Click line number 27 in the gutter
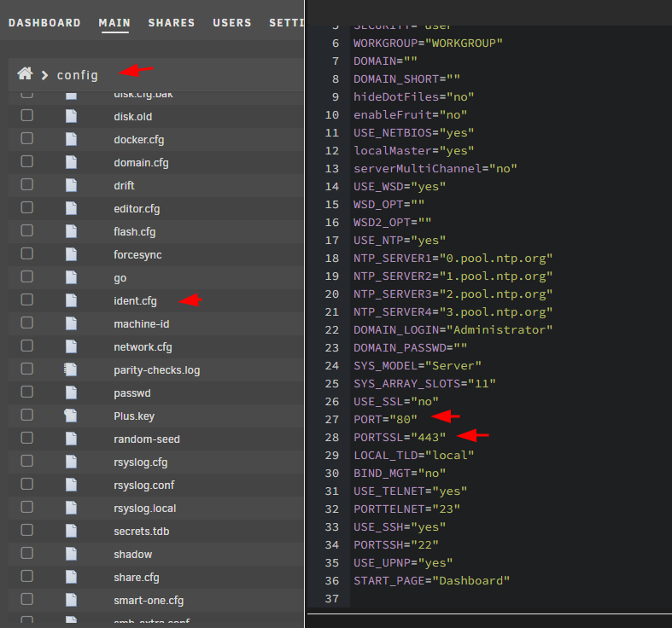Image resolution: width=672 pixels, height=628 pixels. point(331,420)
